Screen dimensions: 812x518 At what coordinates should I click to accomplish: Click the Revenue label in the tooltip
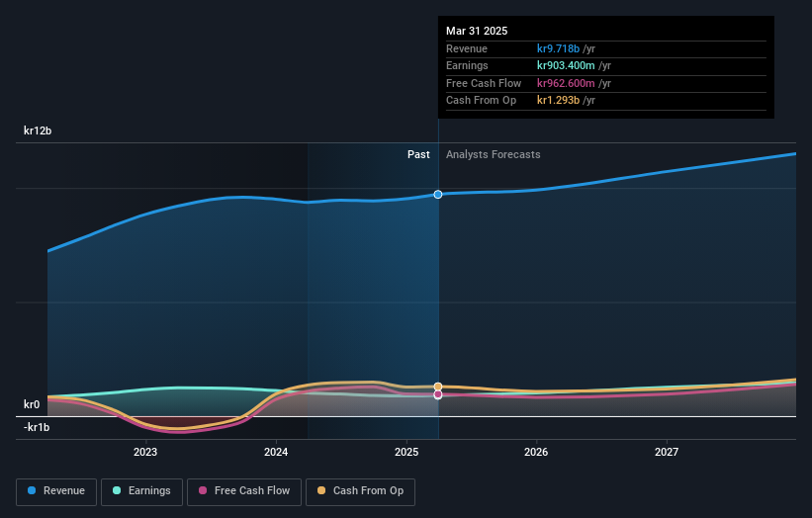pyautogui.click(x=467, y=48)
